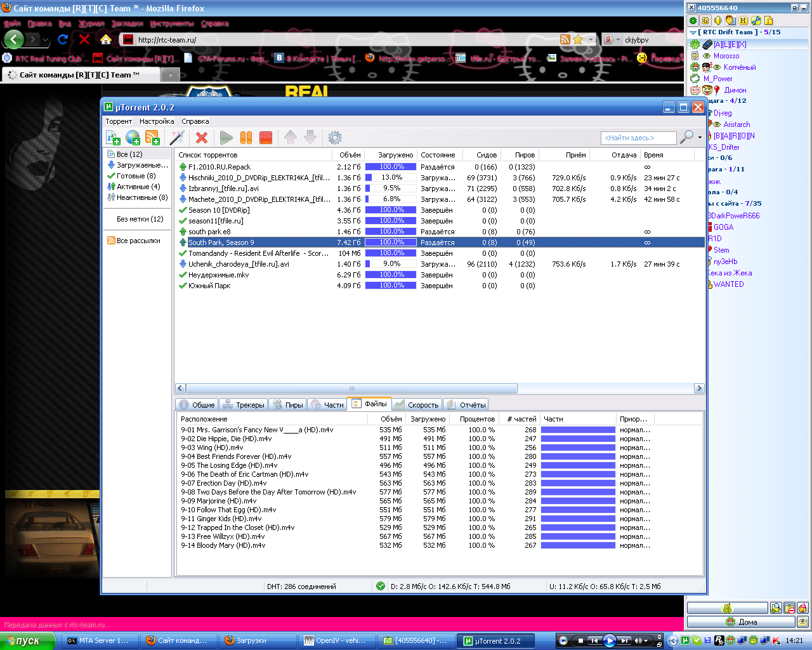Screen dimensions: 812x650
Task: Open uTorrent settings gear icon
Action: pos(335,138)
